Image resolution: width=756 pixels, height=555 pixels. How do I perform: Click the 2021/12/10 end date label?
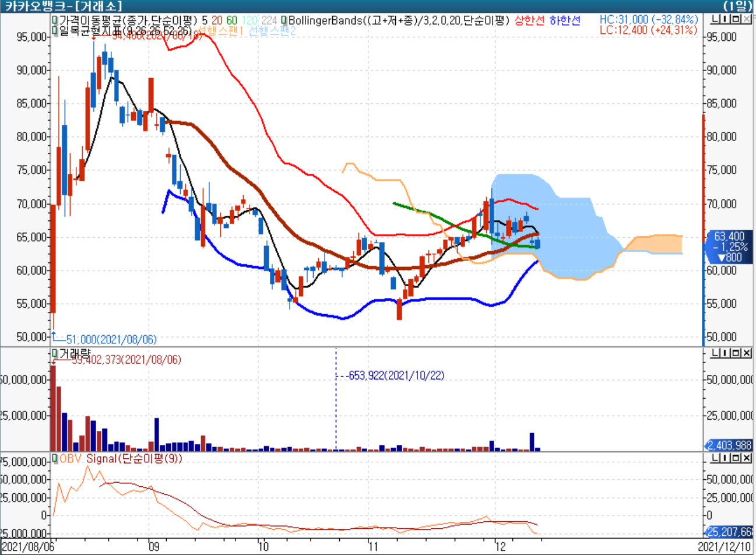click(x=726, y=547)
